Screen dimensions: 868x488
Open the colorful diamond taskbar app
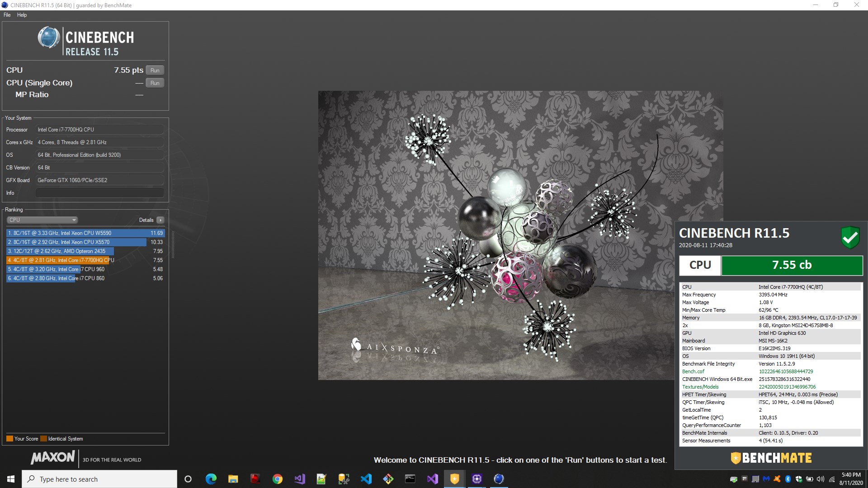[x=388, y=479]
